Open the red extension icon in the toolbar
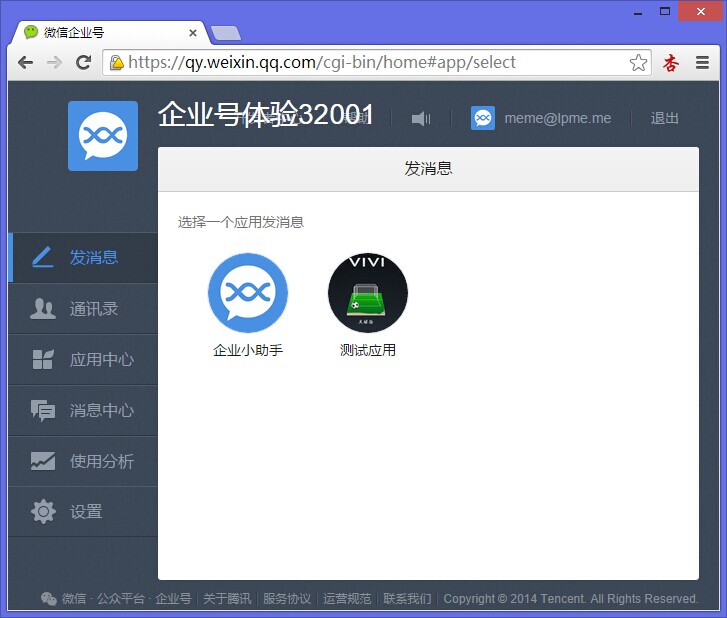The image size is (727, 618). [x=670, y=63]
